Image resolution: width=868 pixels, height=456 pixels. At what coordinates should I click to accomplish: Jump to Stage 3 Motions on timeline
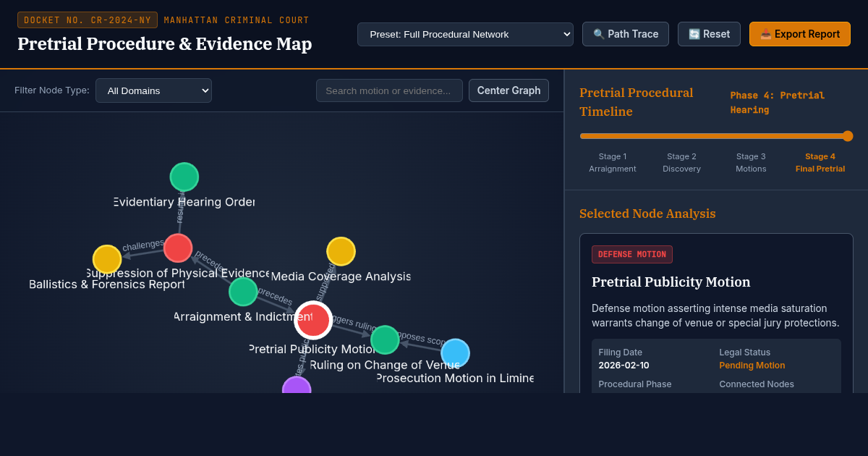click(751, 162)
